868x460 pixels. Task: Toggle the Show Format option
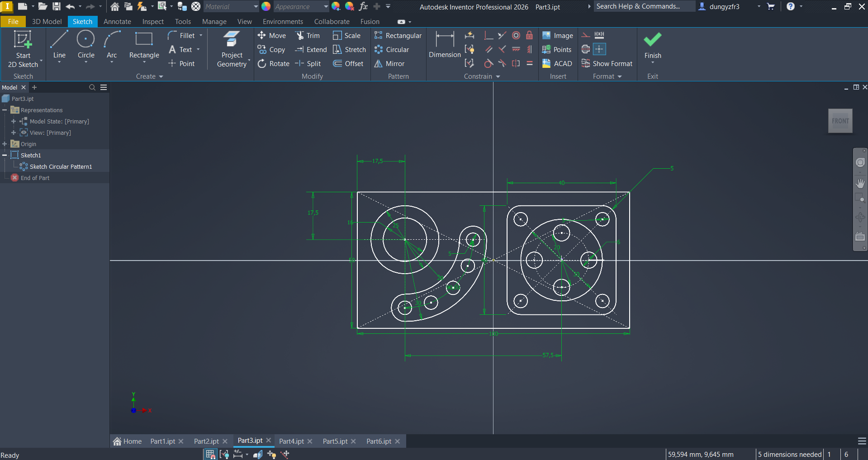pyautogui.click(x=607, y=64)
